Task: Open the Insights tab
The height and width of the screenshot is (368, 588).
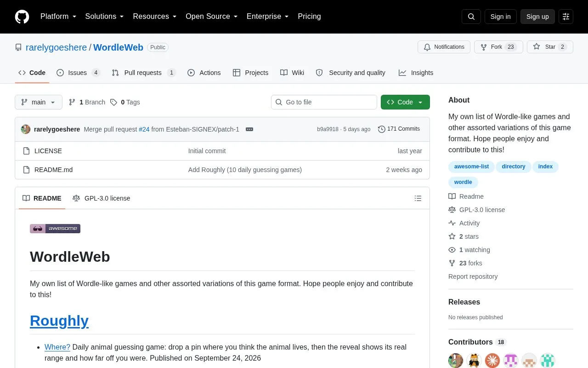Action: (x=416, y=73)
